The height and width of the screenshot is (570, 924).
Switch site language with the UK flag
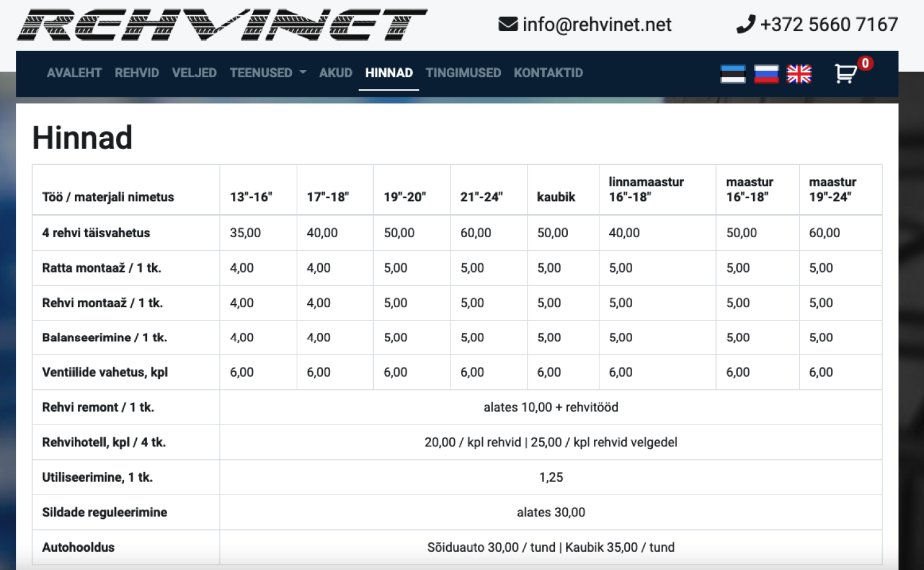coord(799,74)
